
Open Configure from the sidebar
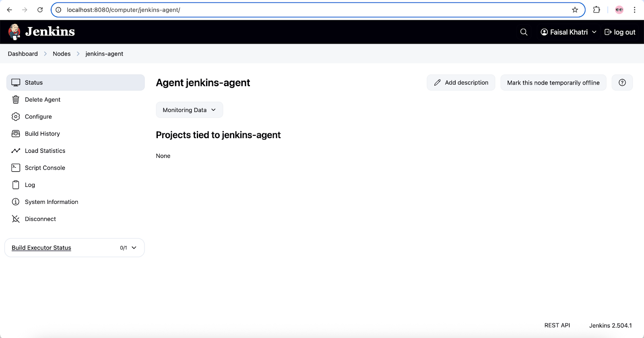(76, 116)
